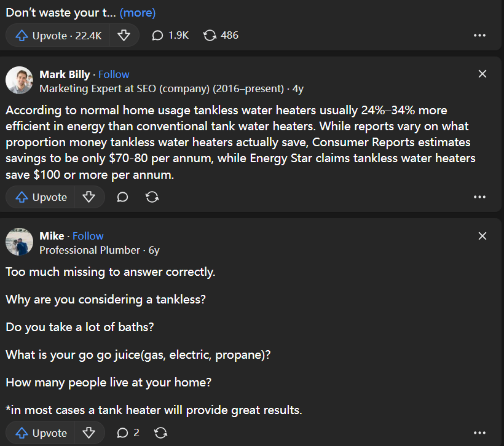
Task: Open three-dot menu on Mark Billy's answer
Action: pyautogui.click(x=480, y=197)
